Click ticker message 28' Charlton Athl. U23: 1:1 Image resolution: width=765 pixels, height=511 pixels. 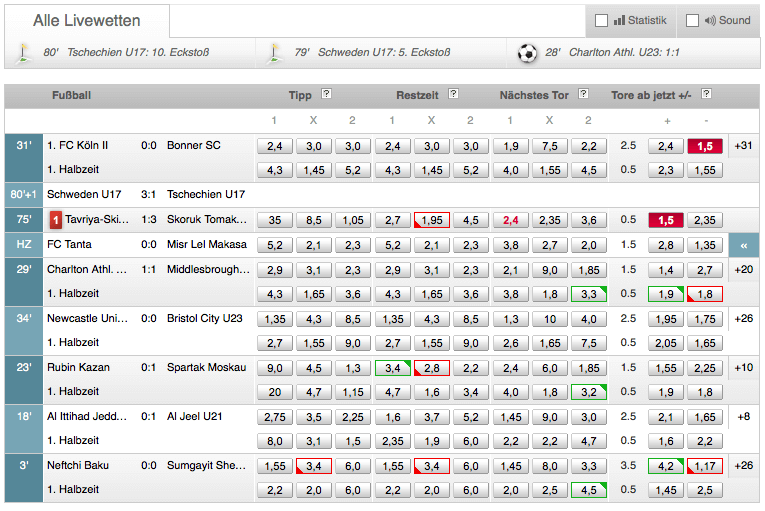pos(612,53)
